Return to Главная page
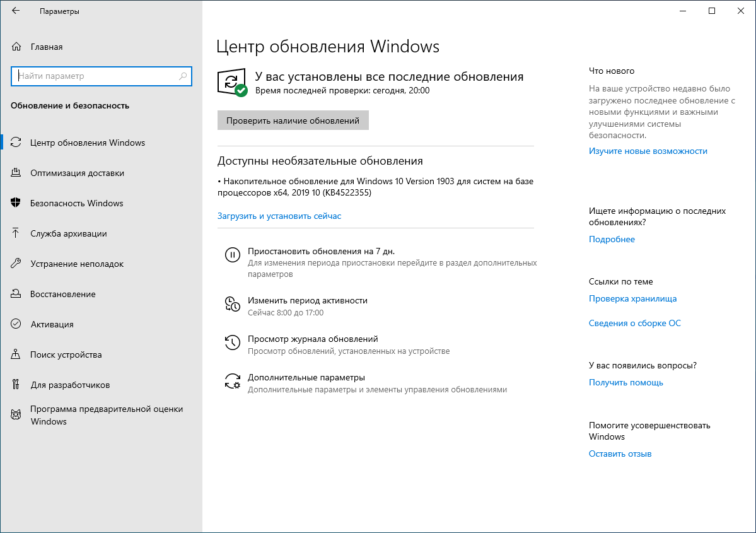The image size is (756, 533). pos(38,46)
